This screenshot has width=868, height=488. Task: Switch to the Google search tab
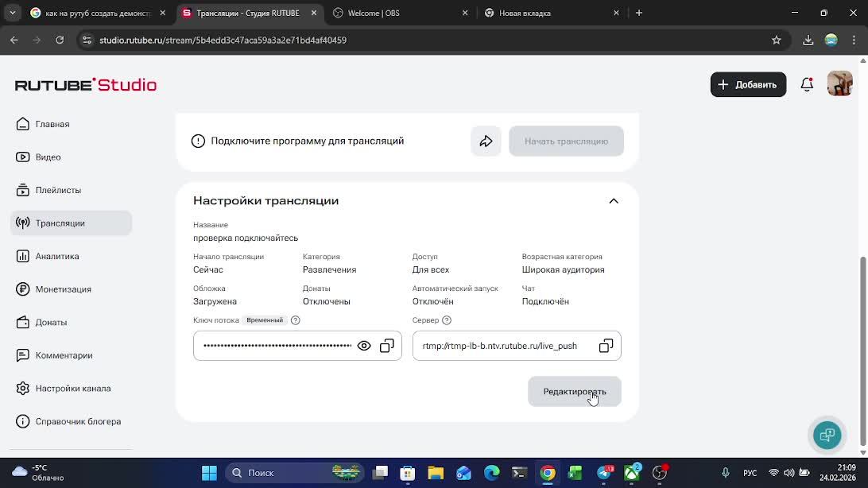click(98, 13)
